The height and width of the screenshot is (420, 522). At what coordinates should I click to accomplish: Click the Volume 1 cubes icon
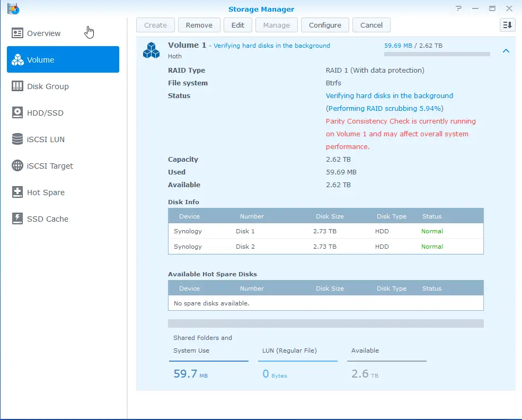tap(151, 50)
